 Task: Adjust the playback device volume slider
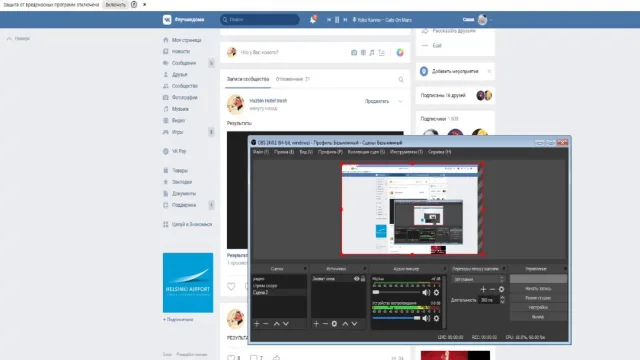pyautogui.click(x=396, y=318)
